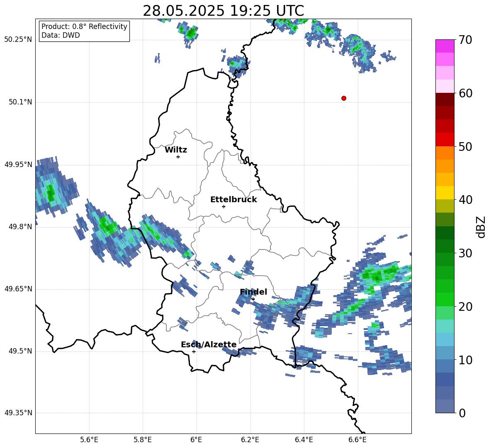Click the red dot marker on the map
The width and height of the screenshot is (491, 448).
pyautogui.click(x=344, y=98)
